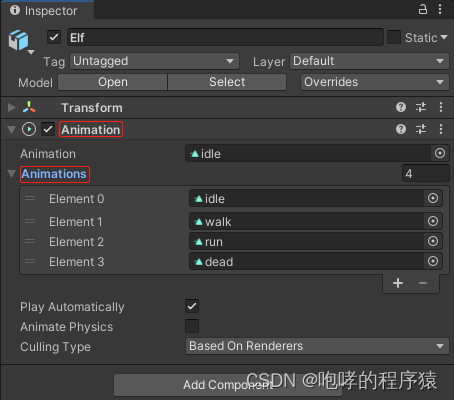Toggle the Elf object active checkbox
The height and width of the screenshot is (400, 454).
coord(54,37)
